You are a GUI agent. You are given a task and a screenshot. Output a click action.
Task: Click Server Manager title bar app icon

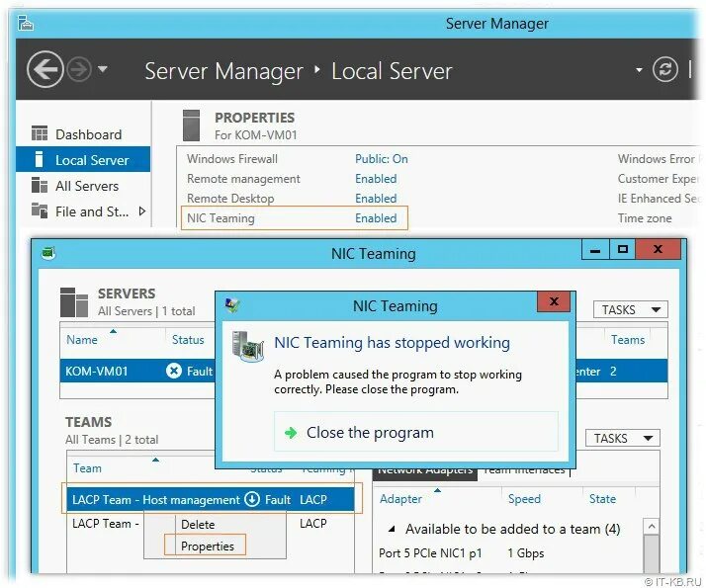[x=26, y=23]
